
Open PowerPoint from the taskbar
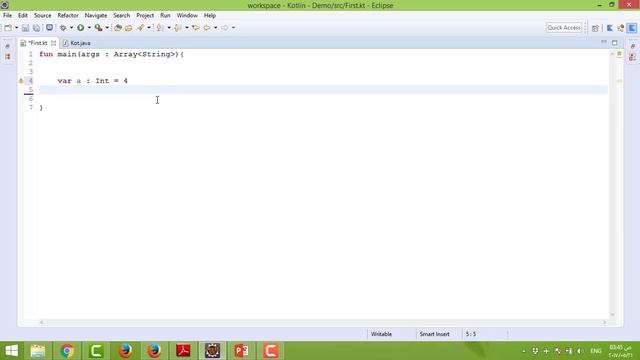pos(241,351)
